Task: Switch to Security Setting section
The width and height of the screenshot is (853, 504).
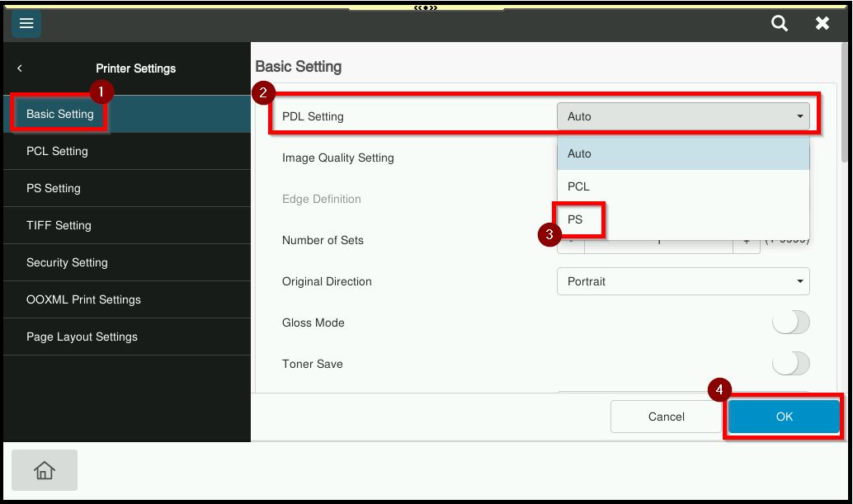Action: pyautogui.click(x=67, y=262)
